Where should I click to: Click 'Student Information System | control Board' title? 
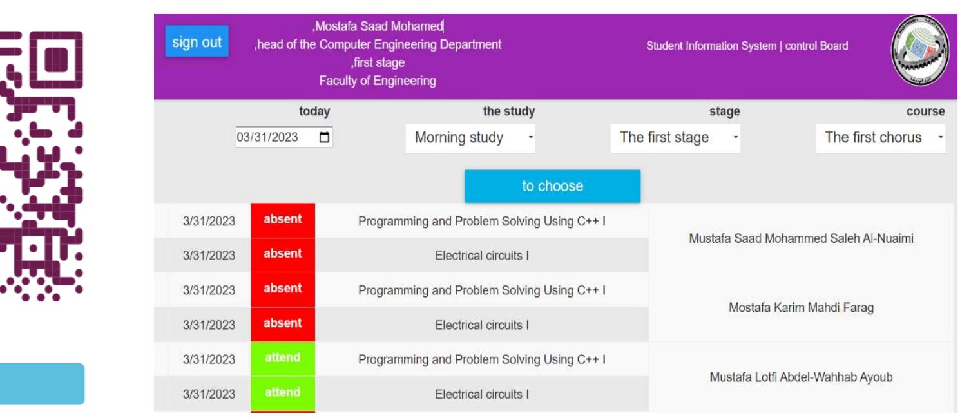point(747,46)
